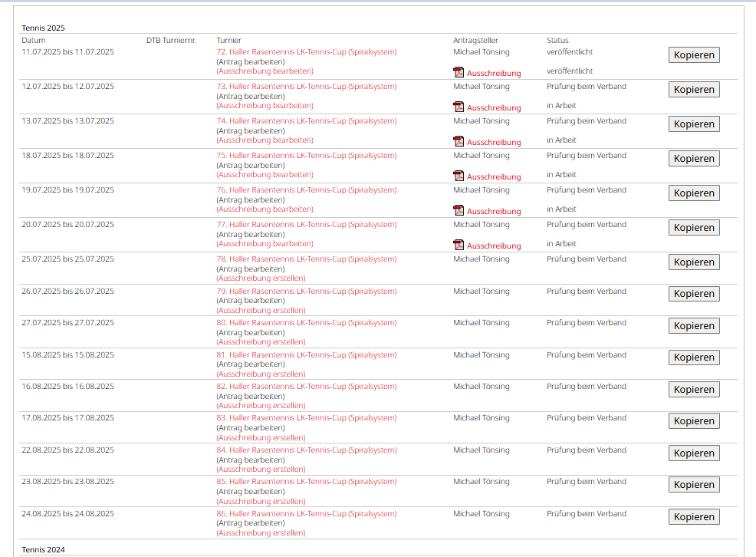Viewport: 756px width, 557px height.
Task: Click Ausschreibung bearbeiten for tournament 76
Action: coord(265,209)
